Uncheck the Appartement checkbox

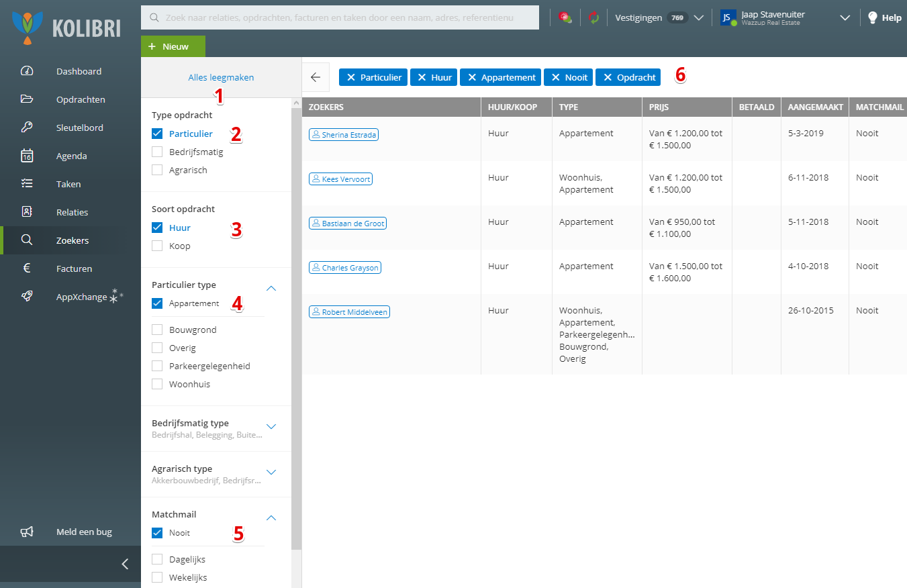pyautogui.click(x=157, y=303)
